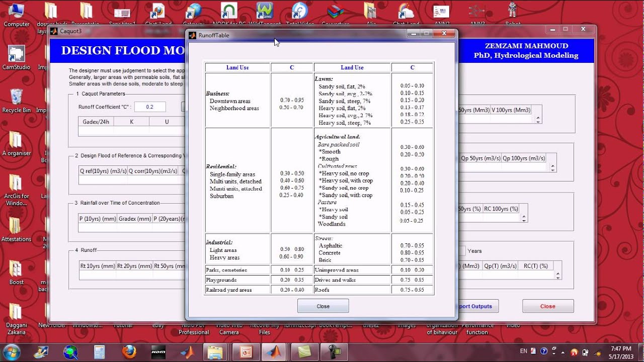Open the Recycle Bin icon
The image size is (644, 362).
16,101
